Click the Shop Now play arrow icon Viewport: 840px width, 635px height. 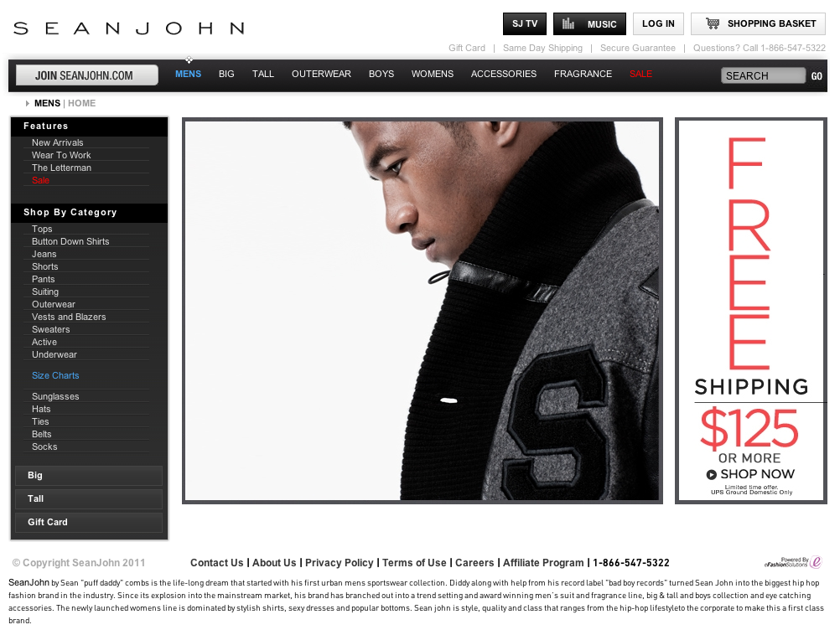[712, 474]
